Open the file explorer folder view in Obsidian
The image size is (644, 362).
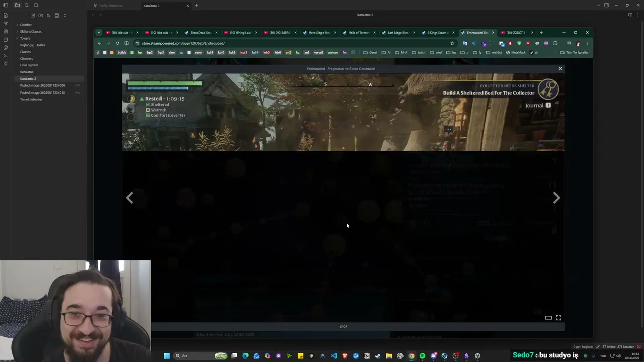click(17, 5)
